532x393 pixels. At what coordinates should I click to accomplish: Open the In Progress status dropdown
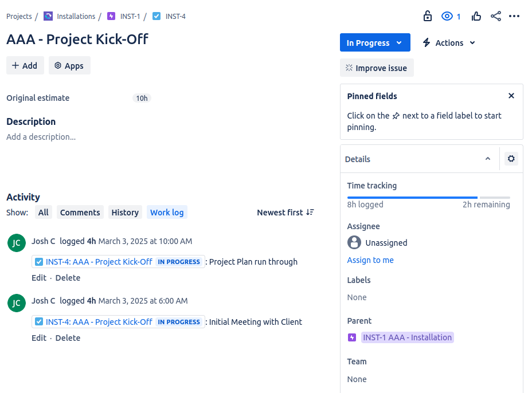(x=375, y=42)
